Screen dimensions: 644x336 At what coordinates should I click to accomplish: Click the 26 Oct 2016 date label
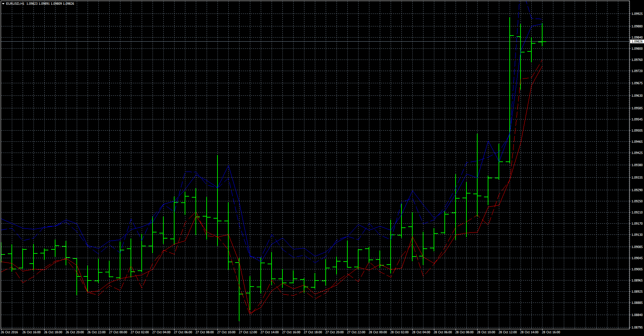point(9,332)
